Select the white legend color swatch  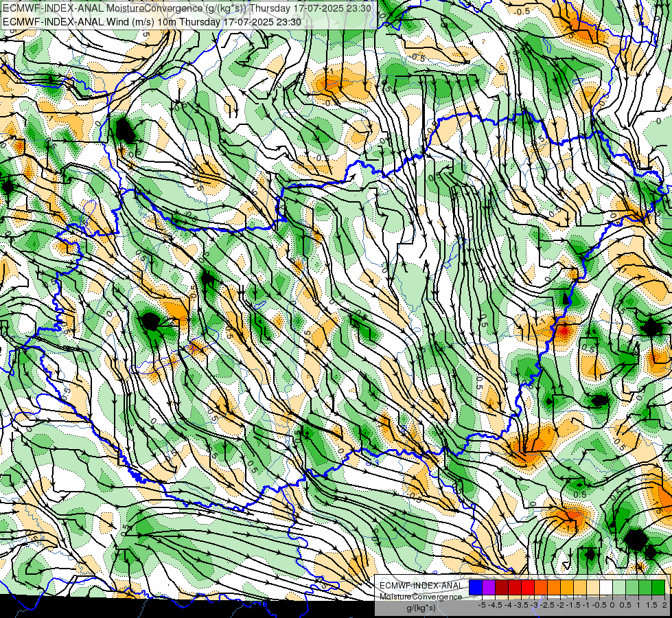(606, 587)
